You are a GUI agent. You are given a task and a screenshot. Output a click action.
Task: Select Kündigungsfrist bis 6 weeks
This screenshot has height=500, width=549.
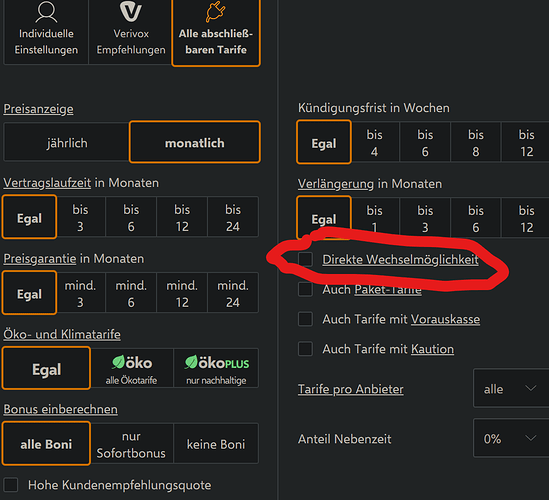425,142
